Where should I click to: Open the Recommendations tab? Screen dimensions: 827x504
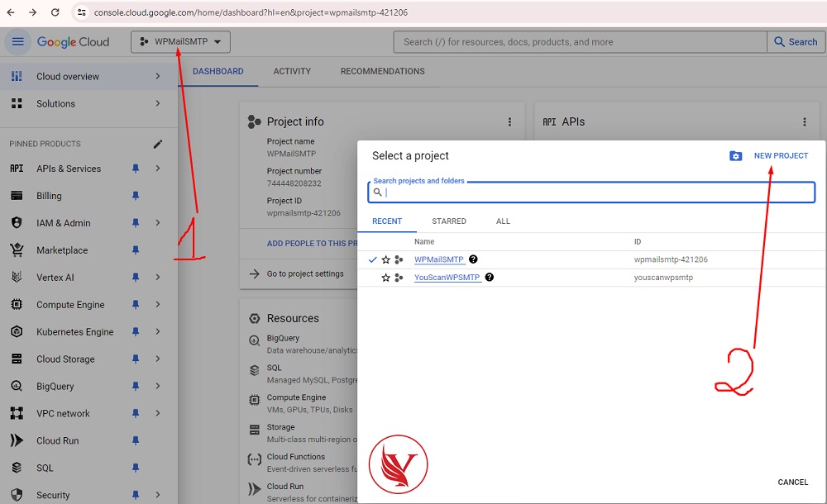tap(382, 72)
